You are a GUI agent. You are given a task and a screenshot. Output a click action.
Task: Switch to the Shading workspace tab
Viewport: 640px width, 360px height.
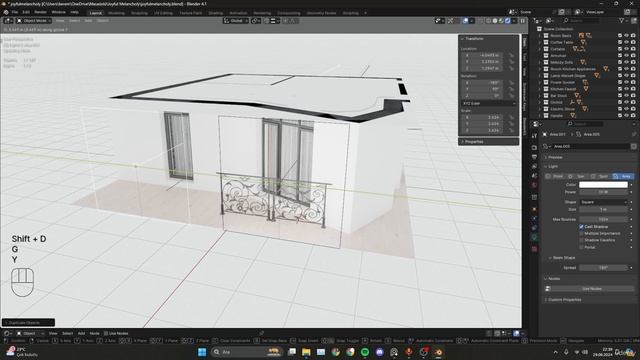[x=216, y=13]
